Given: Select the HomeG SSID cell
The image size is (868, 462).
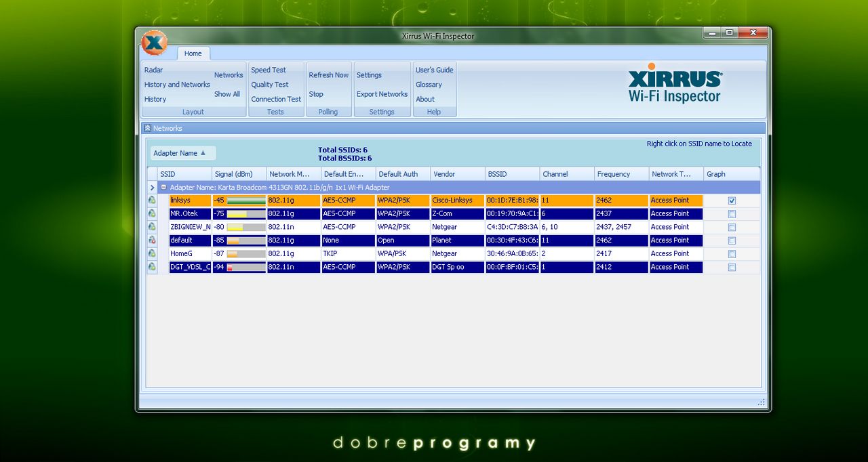Looking at the screenshot, I should point(191,253).
